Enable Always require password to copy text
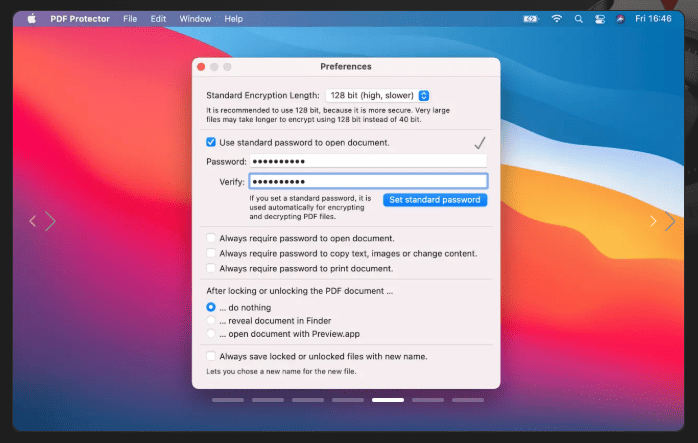 coord(211,253)
